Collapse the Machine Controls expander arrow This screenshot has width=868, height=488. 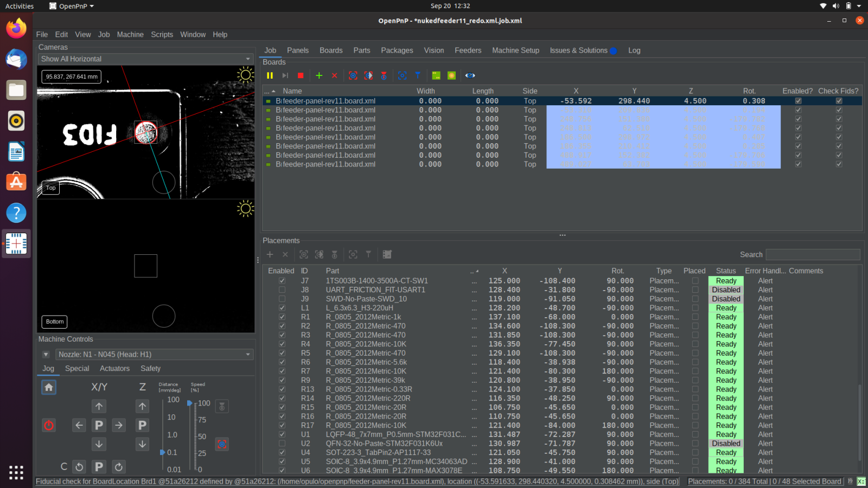pos(46,355)
